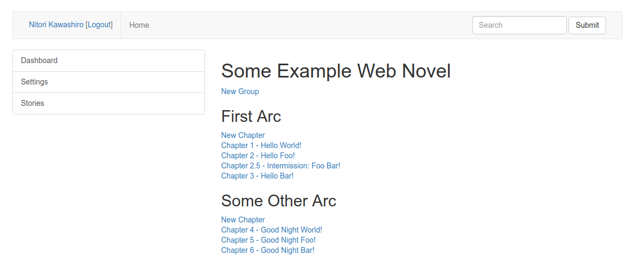This screenshot has width=644, height=278.
Task: Click the Some Example Web Novel title
Action: 336,71
